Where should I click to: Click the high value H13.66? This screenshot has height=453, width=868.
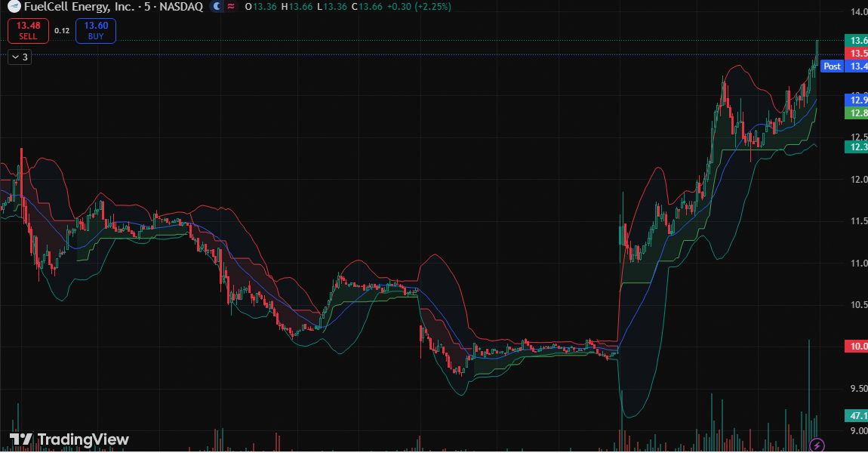click(296, 7)
